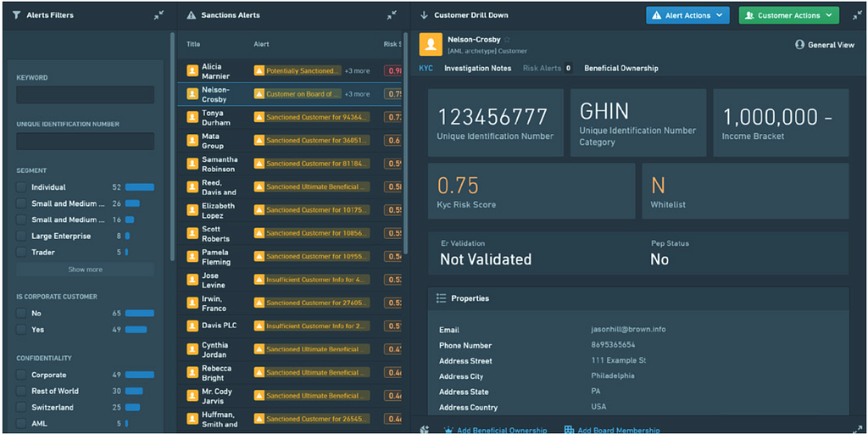Viewport: 868px width, 434px height.
Task: Show more segment filter options
Action: tap(86, 270)
